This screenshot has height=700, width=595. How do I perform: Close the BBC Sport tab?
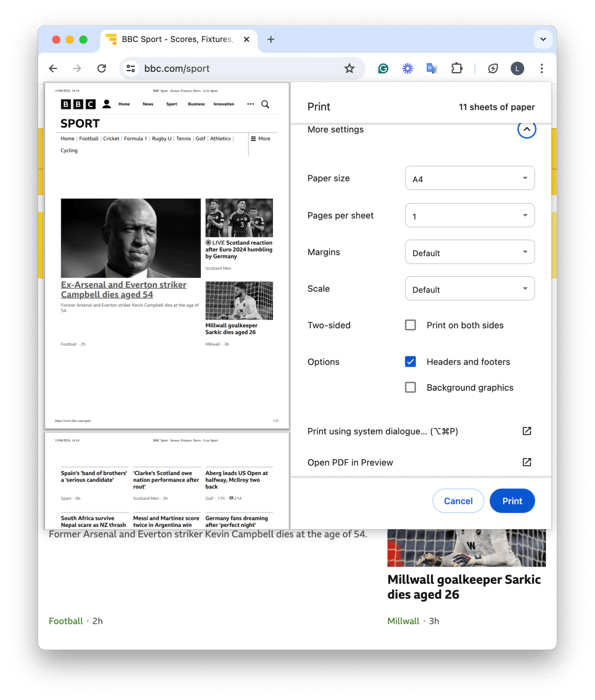tap(246, 40)
